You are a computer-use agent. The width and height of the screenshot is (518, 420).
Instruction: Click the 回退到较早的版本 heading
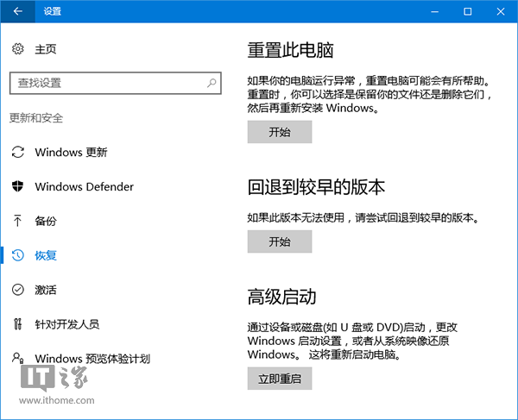coord(316,187)
